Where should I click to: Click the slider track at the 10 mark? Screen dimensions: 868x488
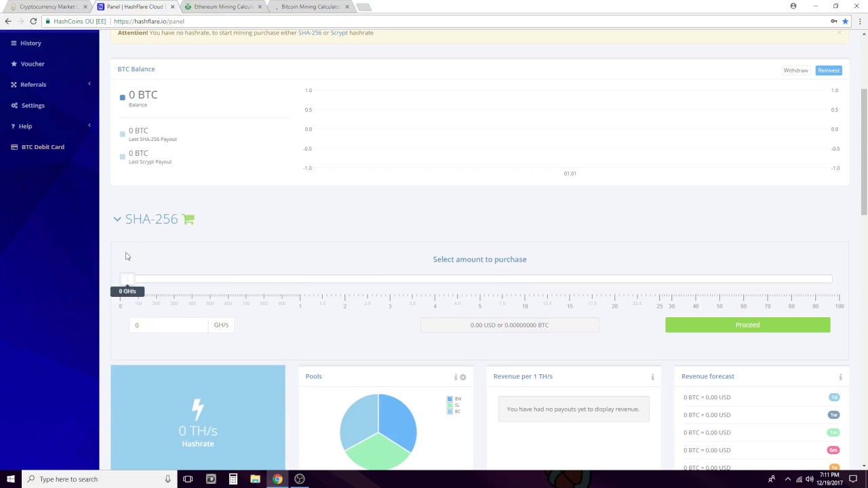point(525,279)
